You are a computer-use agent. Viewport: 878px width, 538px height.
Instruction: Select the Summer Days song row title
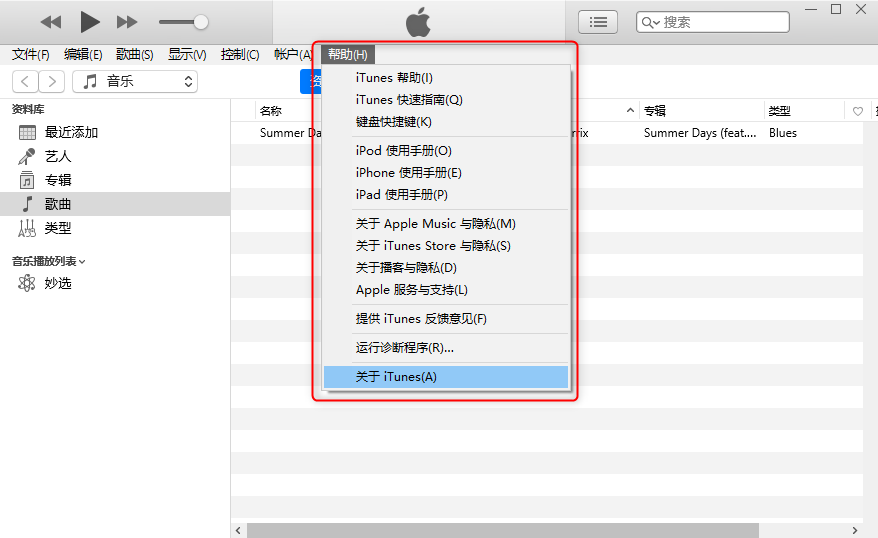(x=290, y=133)
